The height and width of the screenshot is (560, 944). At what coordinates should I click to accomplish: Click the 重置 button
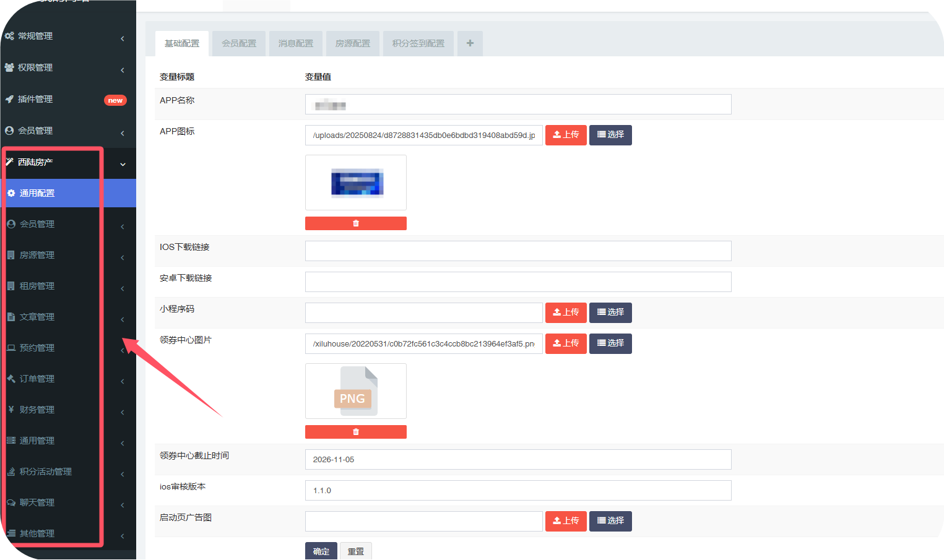click(356, 551)
